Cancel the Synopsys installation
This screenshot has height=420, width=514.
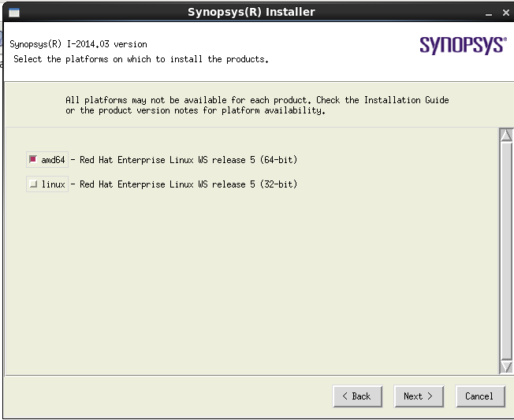(x=480, y=396)
